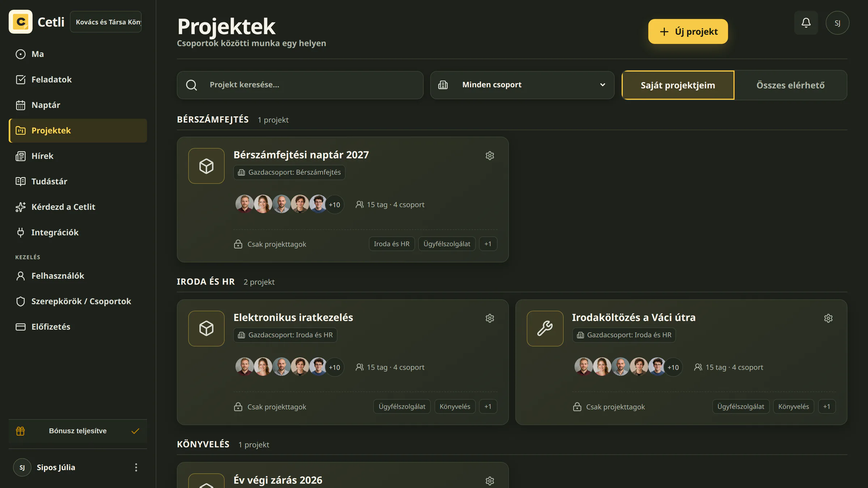Create a new project with Új projekt
The width and height of the screenshot is (868, 488).
pos(688,31)
